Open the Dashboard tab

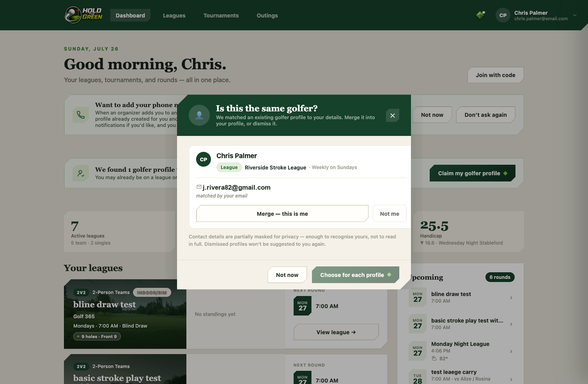[130, 16]
